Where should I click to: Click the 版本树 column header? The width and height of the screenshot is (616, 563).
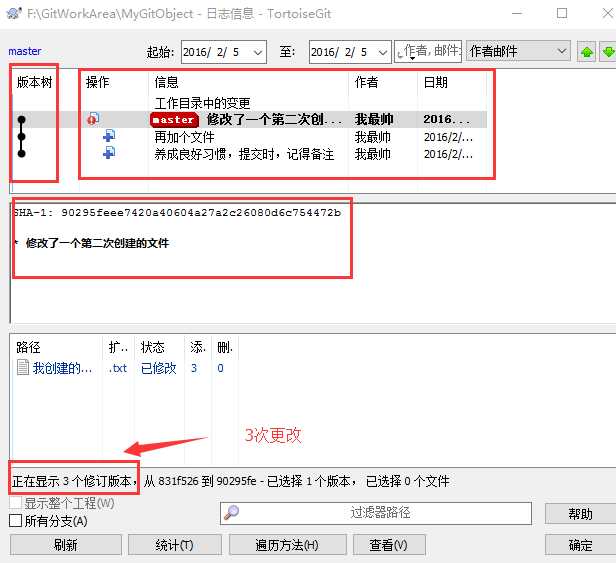35,82
